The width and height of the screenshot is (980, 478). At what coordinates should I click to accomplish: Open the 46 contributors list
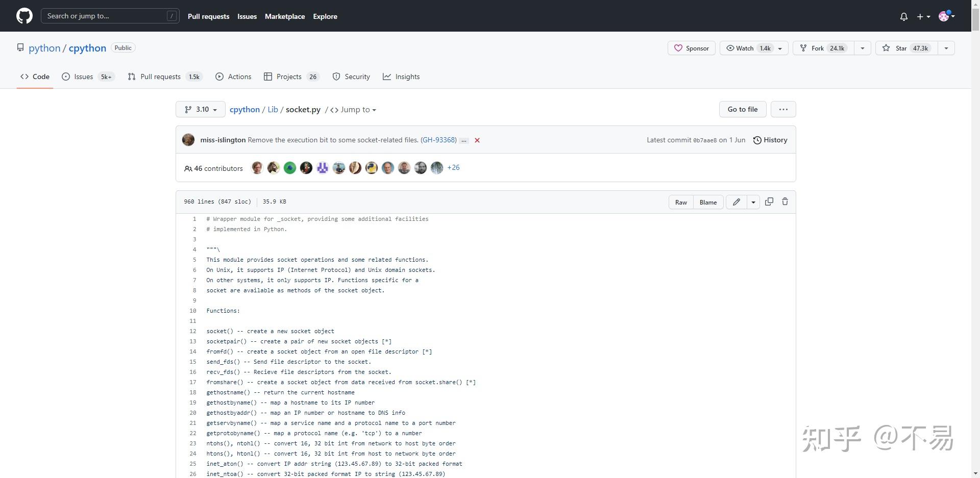tap(213, 168)
